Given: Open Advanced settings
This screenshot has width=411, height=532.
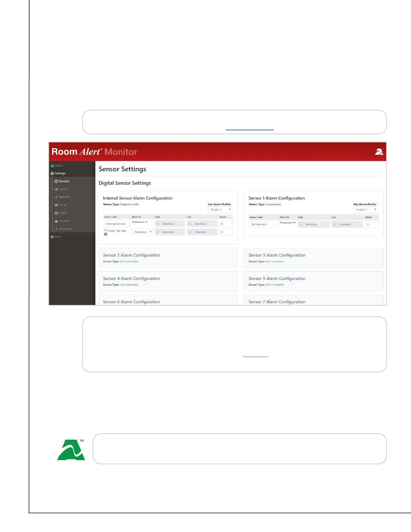Looking at the screenshot, I should point(63,229).
